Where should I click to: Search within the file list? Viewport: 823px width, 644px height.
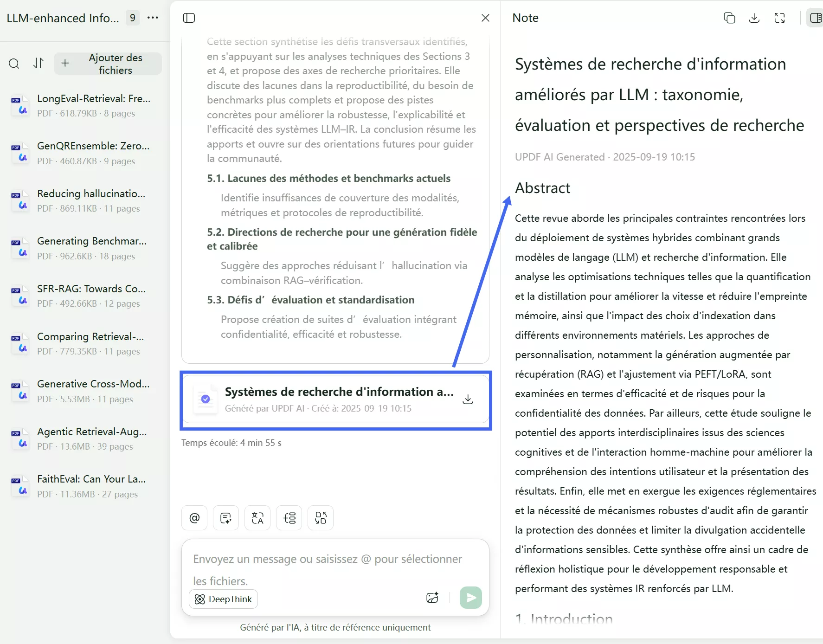(14, 64)
